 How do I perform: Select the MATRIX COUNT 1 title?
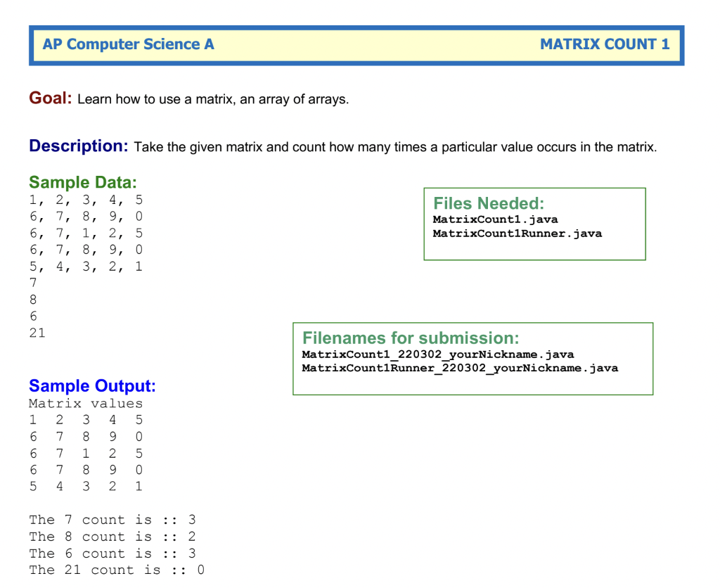coord(606,44)
